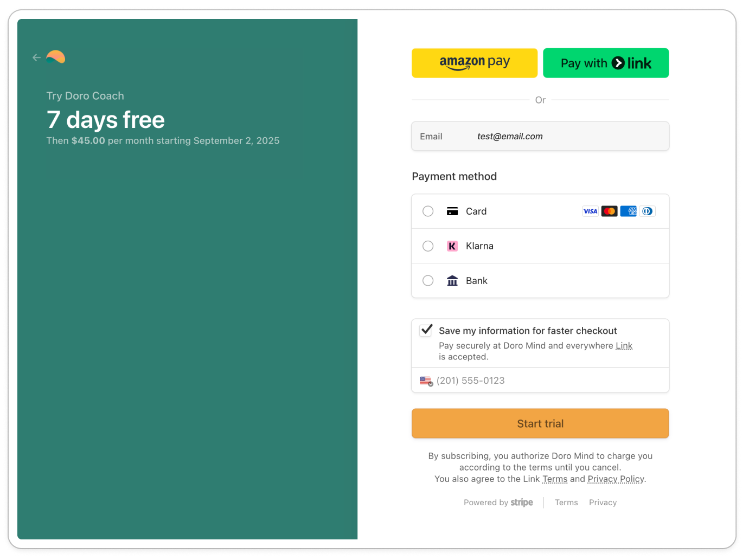The width and height of the screenshot is (749, 560).
Task: Click the "Try Doro Coach" text
Action: tap(85, 96)
